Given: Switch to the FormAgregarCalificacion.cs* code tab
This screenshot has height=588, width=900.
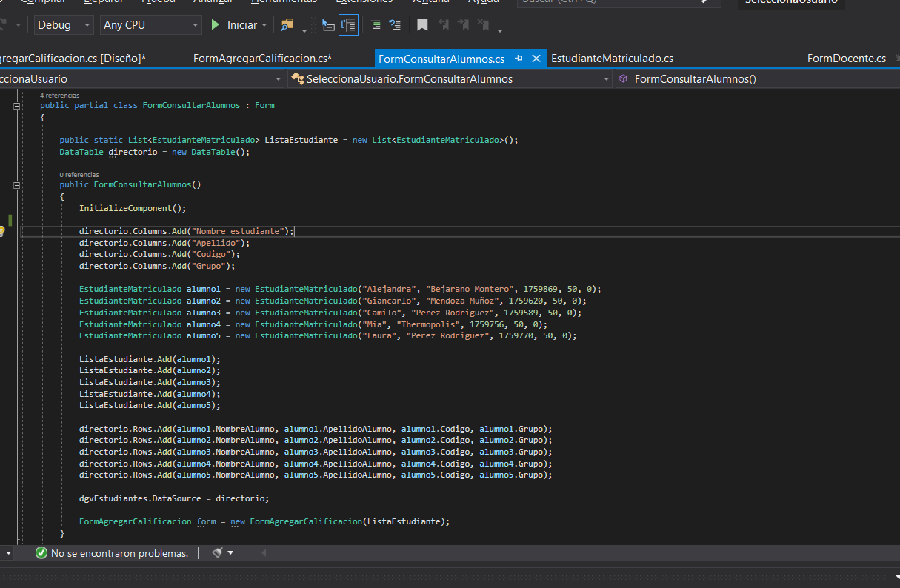Looking at the screenshot, I should [x=262, y=59].
